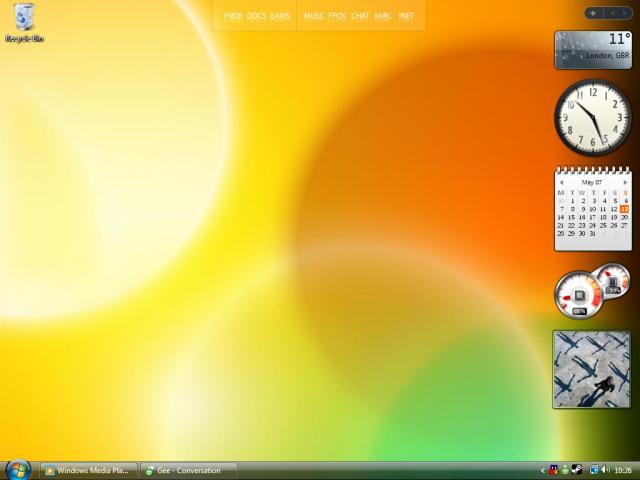
Task: Select day 25 in calendar gadget
Action: (603, 225)
